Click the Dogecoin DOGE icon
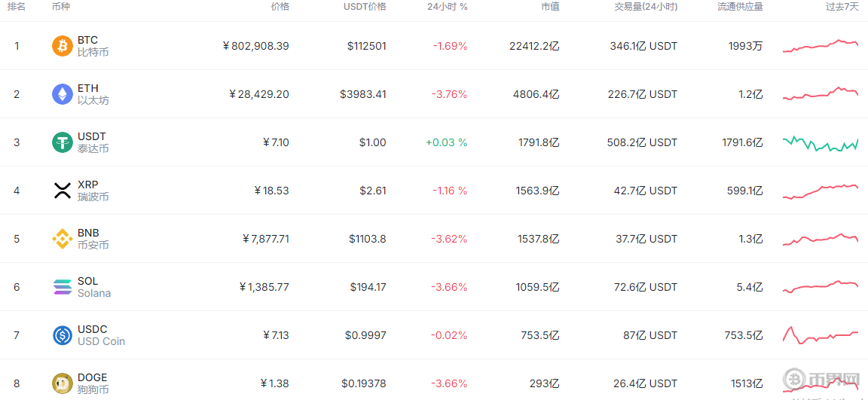 click(62, 383)
